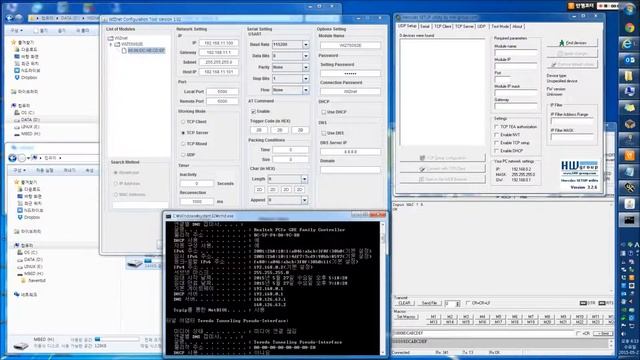Check Enable NVT in Hercules settings
This screenshot has height=360, width=640.
pyautogui.click(x=497, y=135)
